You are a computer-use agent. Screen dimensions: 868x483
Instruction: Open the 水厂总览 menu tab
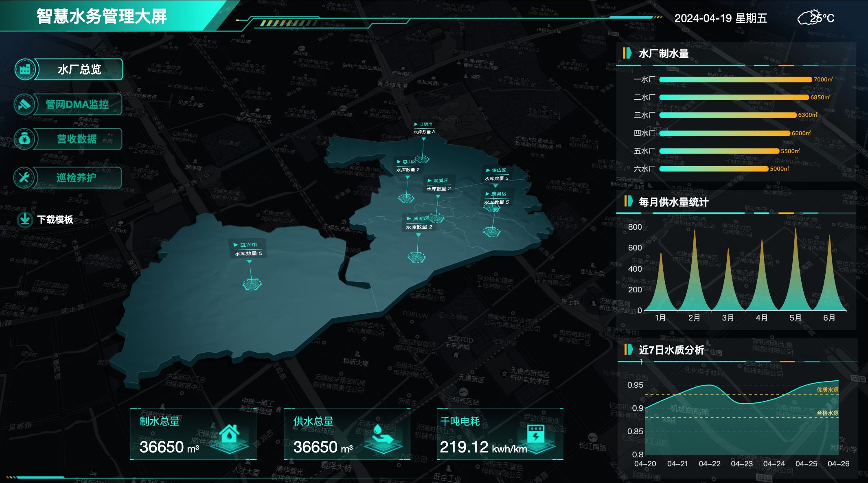tap(79, 69)
